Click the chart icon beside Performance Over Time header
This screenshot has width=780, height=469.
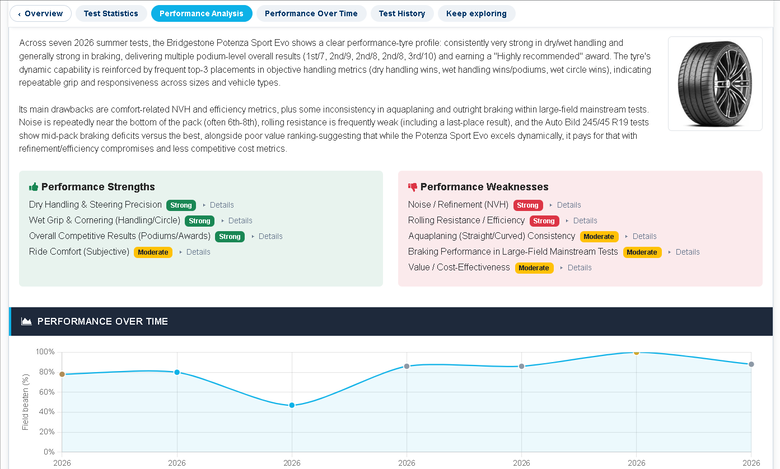(26, 321)
